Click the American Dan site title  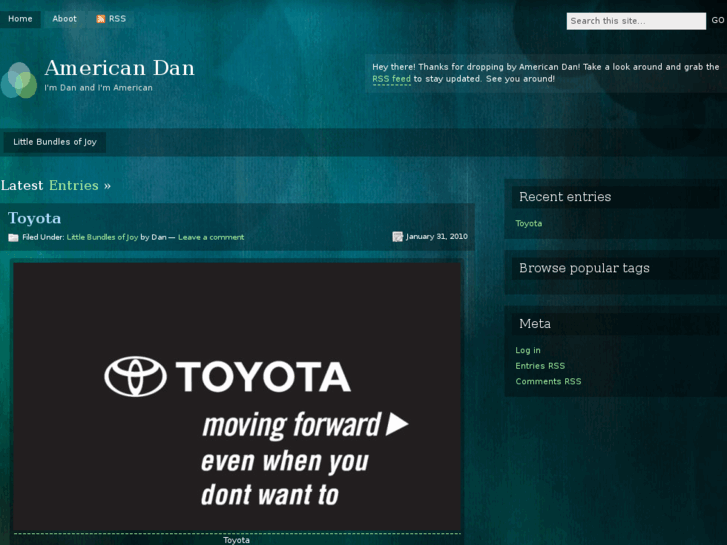(120, 68)
